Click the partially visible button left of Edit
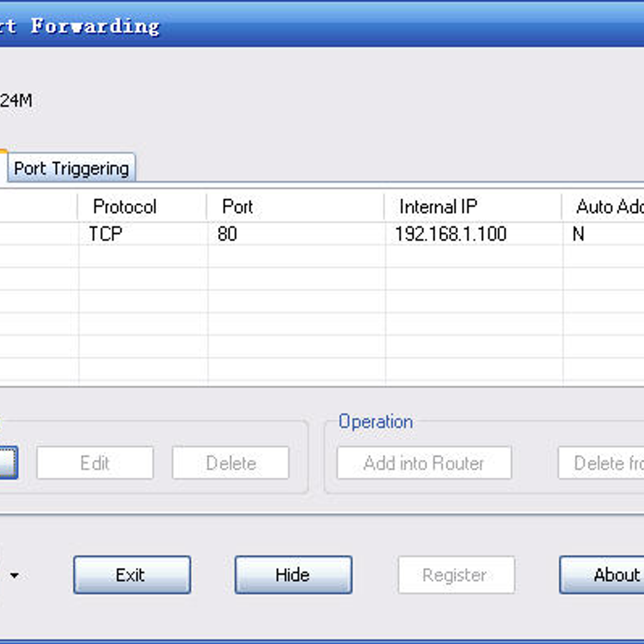Viewport: 644px width, 644px height. (x=8, y=463)
